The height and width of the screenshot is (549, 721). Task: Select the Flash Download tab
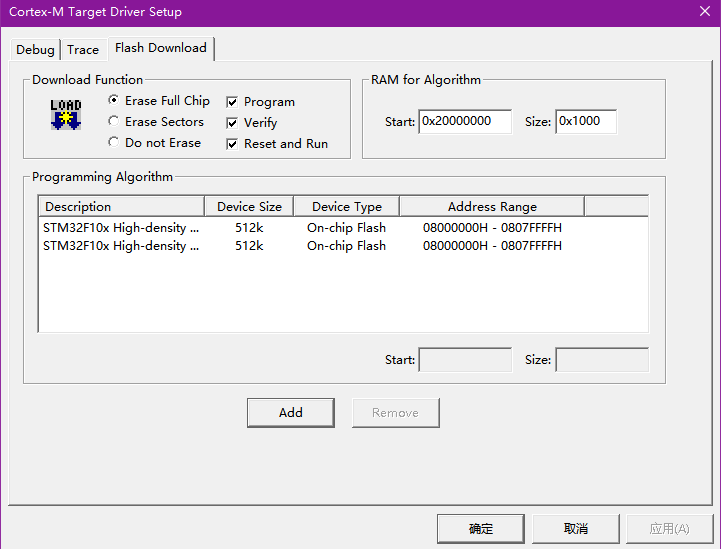click(161, 48)
